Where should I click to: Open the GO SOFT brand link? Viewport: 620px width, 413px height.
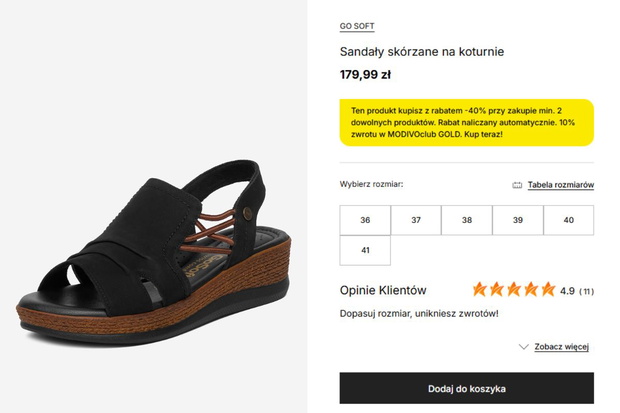coord(357,26)
